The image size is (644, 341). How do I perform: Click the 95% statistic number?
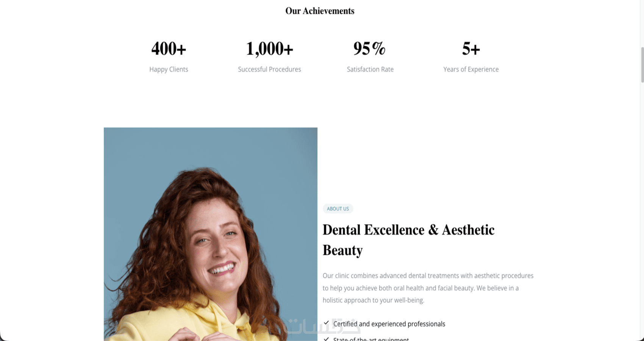[370, 48]
